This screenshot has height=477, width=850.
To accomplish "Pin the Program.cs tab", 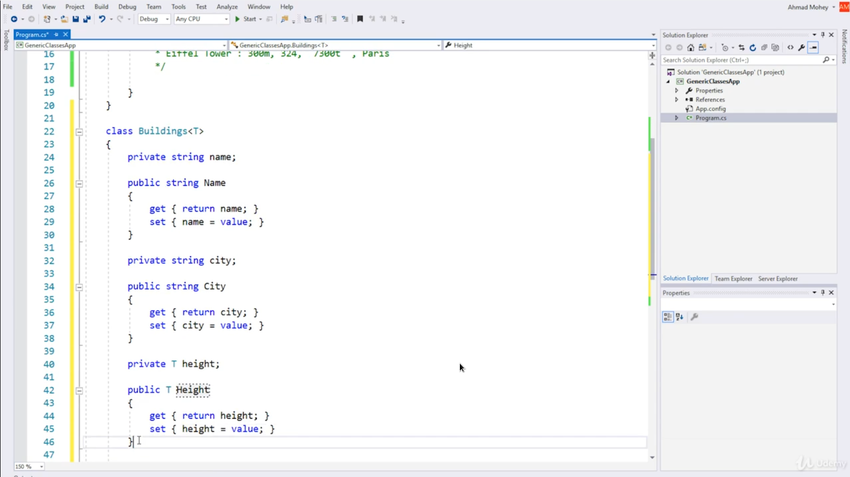I will (x=56, y=34).
